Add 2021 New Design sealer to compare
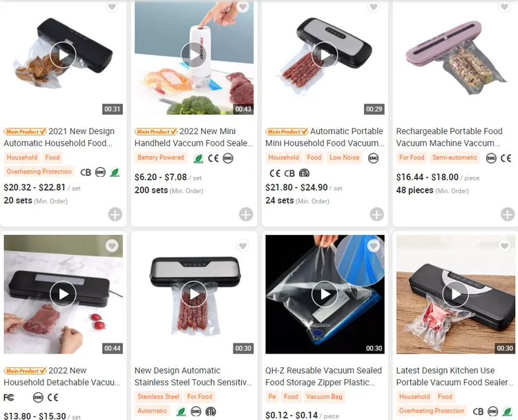Viewport: 518px width, 420px height. [x=115, y=214]
